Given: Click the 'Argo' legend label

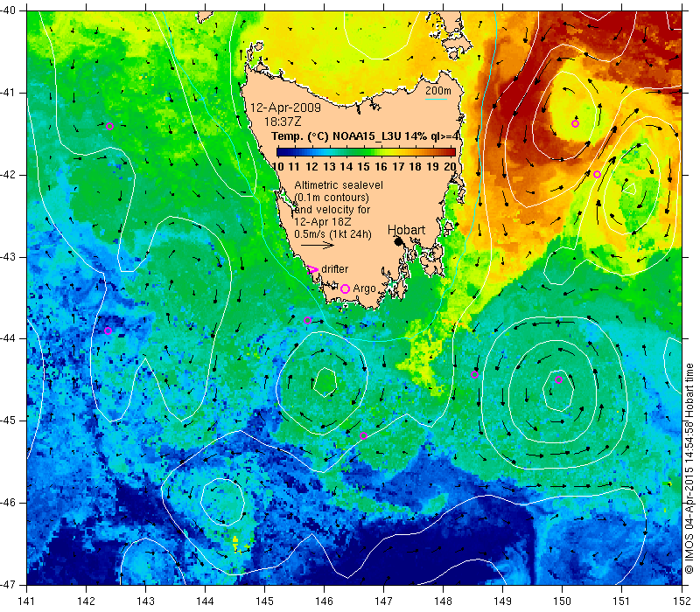Looking at the screenshot, I should pos(364,289).
